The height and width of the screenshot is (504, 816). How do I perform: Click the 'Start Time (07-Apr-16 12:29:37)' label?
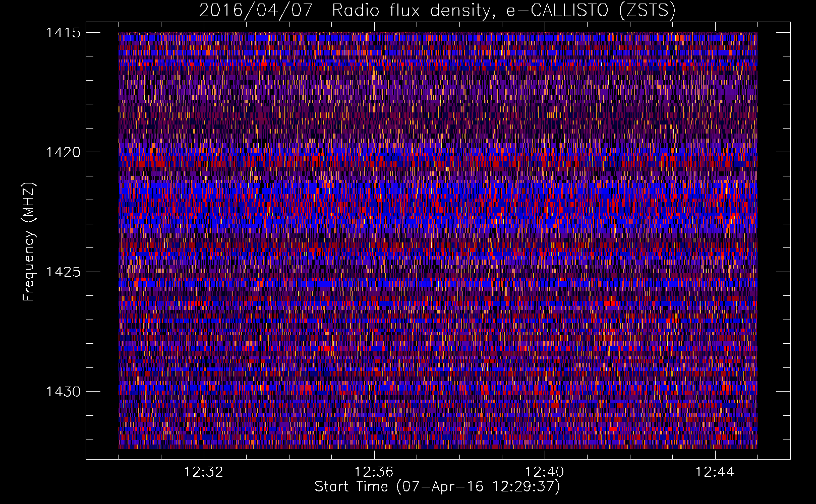[x=437, y=487]
